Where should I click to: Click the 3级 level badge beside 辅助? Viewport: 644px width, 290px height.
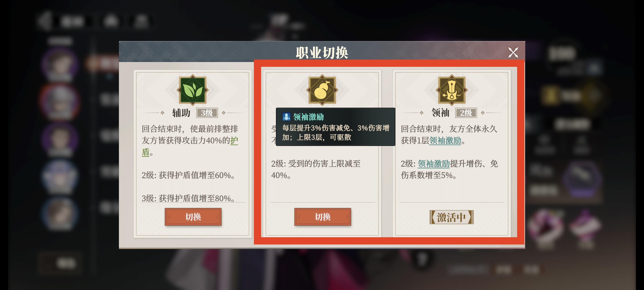207,113
